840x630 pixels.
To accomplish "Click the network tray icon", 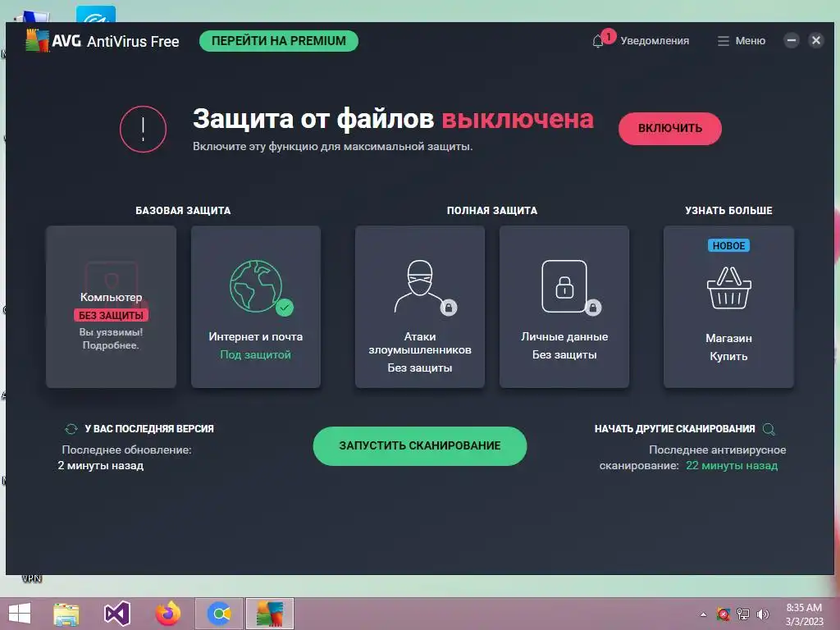I will click(743, 614).
